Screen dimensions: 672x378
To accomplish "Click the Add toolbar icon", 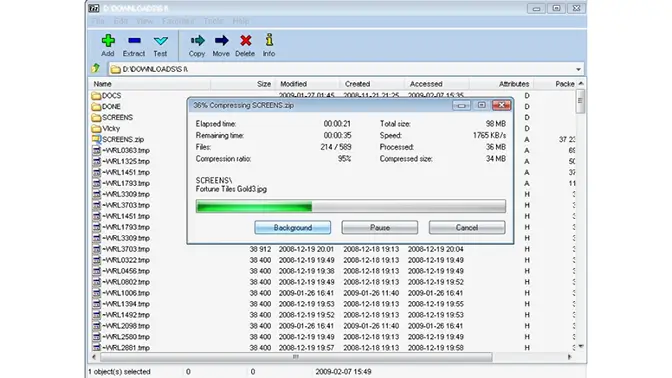I will click(108, 41).
